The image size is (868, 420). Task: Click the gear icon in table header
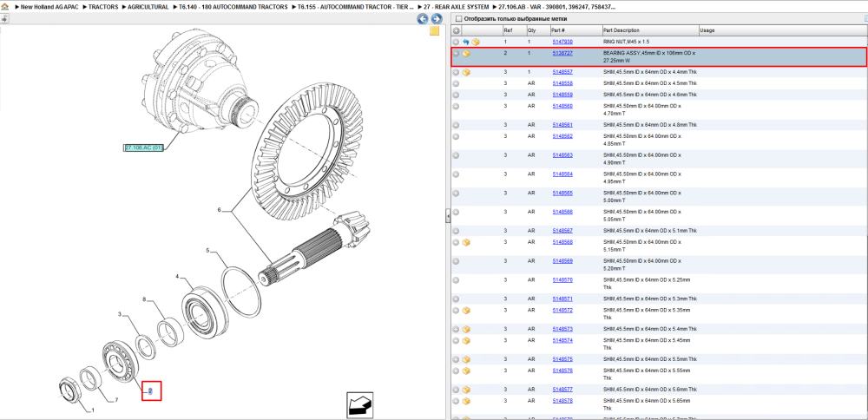tap(457, 30)
